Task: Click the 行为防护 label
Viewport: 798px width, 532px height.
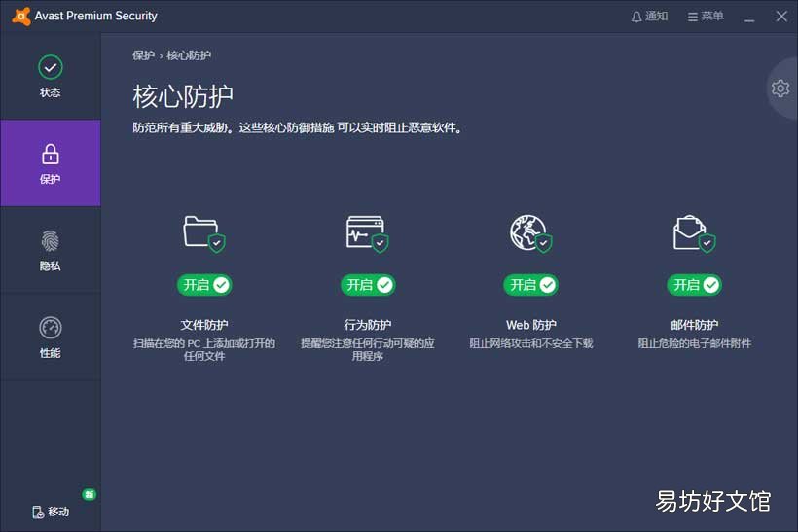Action: pos(368,325)
